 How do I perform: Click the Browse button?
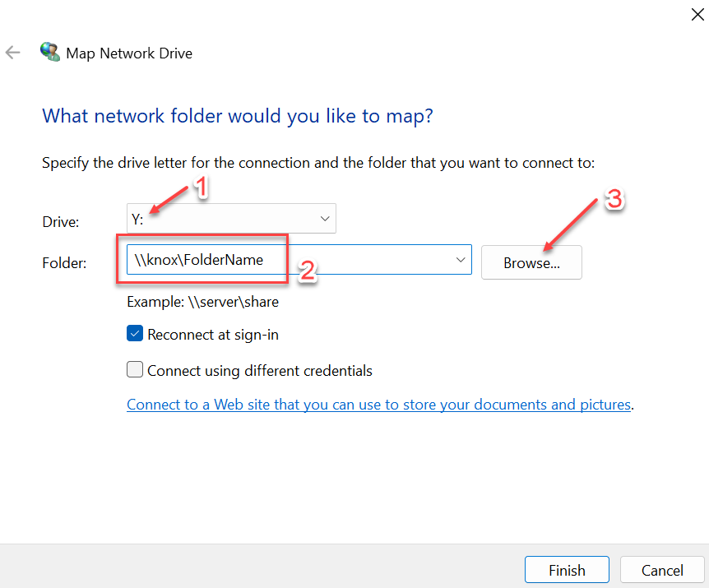[531, 262]
